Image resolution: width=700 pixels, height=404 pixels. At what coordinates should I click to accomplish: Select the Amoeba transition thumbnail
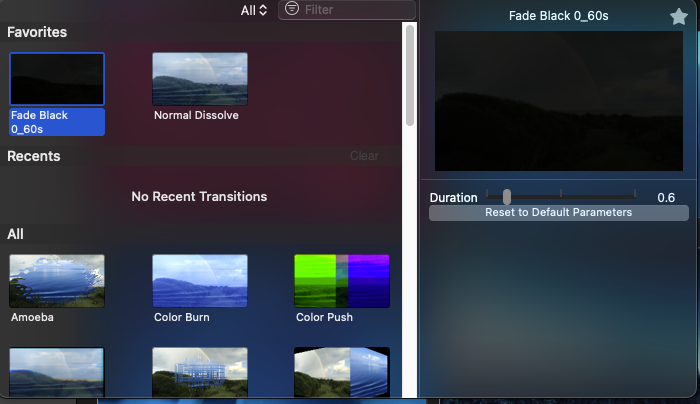click(x=57, y=281)
